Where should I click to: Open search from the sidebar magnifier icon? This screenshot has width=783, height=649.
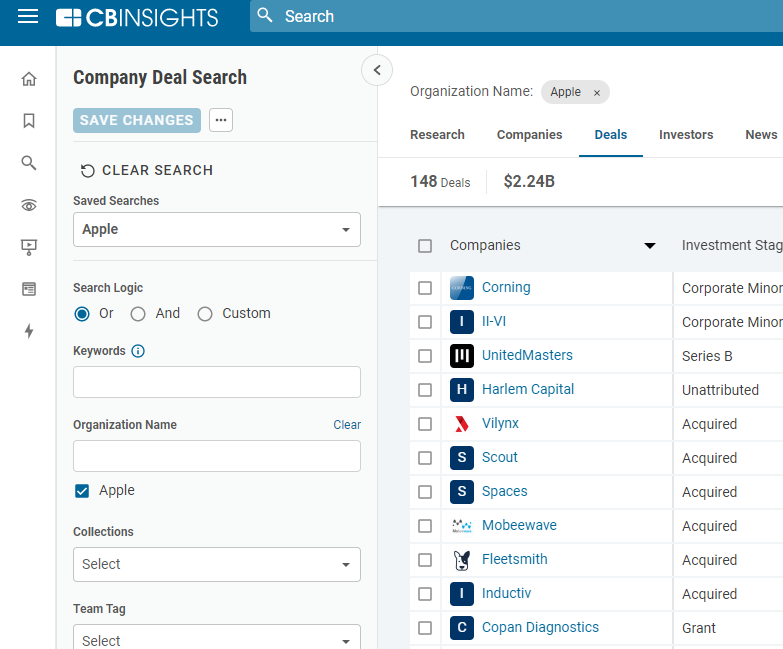tap(29, 163)
